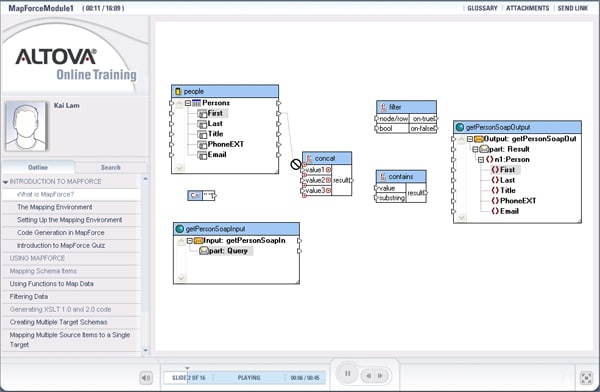Collapse the INTRODUCTION TO MAPFORCE section
The height and width of the screenshot is (392, 600).
point(5,182)
